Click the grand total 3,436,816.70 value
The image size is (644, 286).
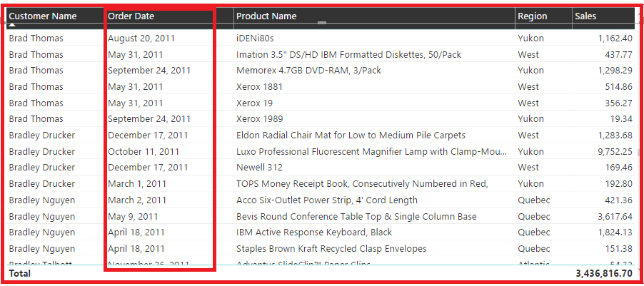[604, 273]
